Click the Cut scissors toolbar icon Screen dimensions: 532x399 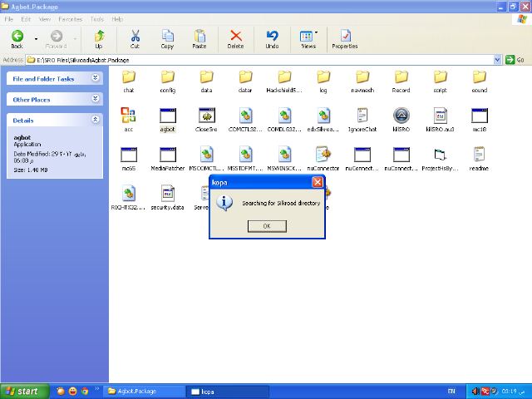pyautogui.click(x=135, y=37)
